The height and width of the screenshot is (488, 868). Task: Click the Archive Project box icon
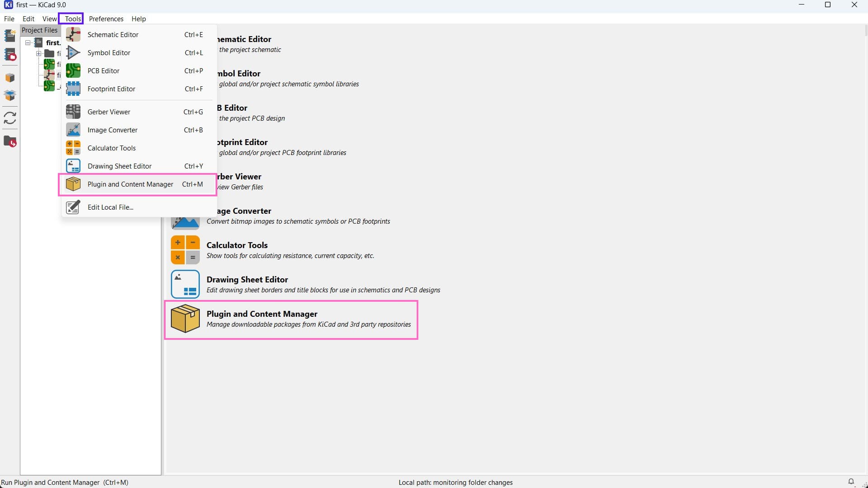tap(10, 78)
